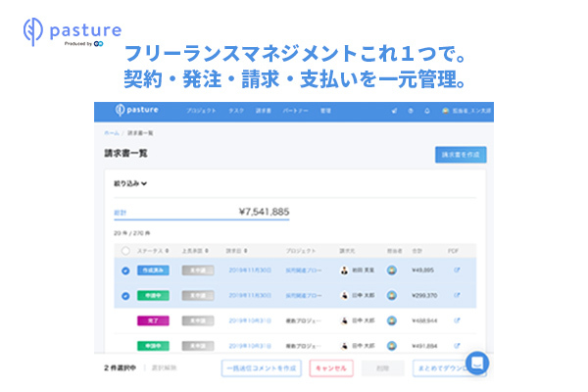The height and width of the screenshot is (392, 588).
Task: Click the project link in the ¥299,370 row
Action: tap(304, 295)
